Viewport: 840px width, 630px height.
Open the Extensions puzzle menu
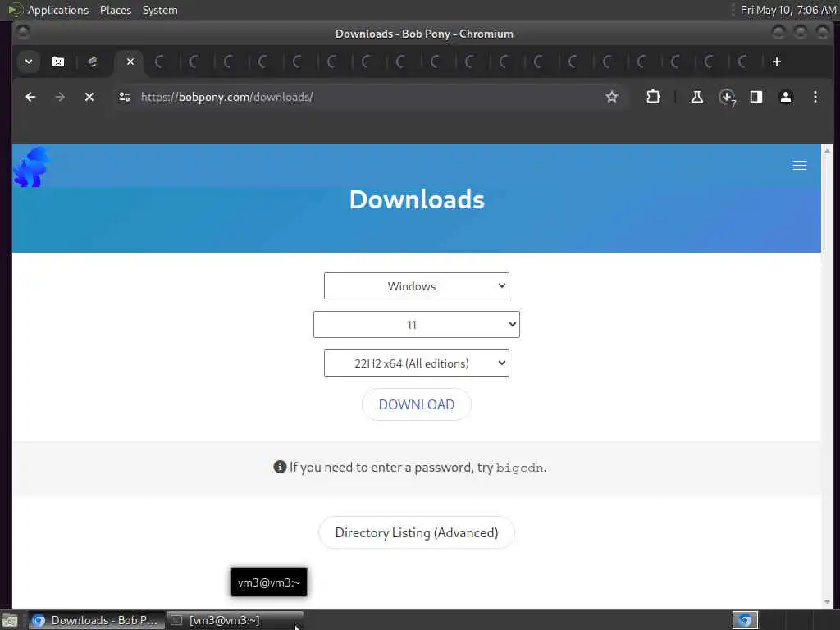(653, 97)
